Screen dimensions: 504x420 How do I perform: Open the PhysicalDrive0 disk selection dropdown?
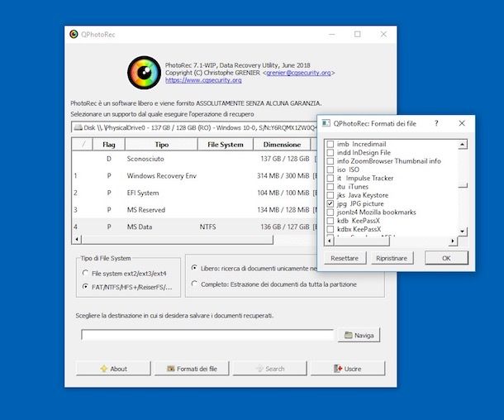(x=195, y=127)
